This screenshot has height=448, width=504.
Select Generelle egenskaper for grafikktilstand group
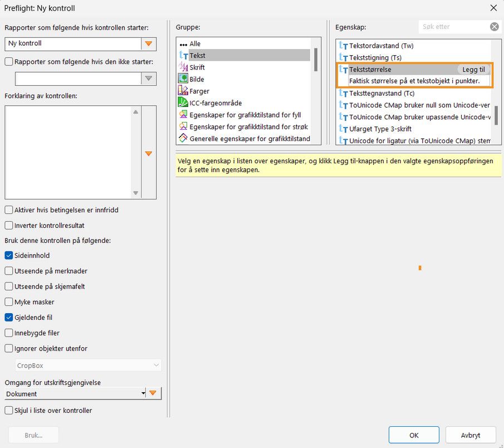tap(249, 139)
